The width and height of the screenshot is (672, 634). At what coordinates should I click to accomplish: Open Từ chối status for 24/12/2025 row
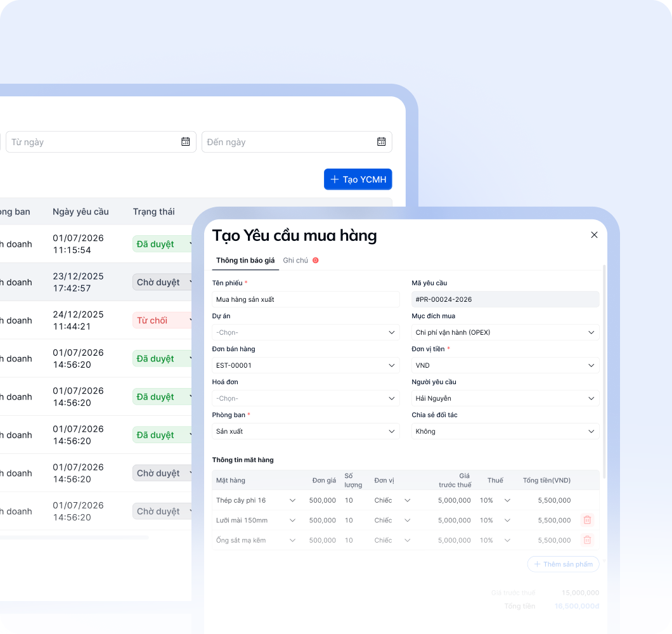click(x=162, y=320)
